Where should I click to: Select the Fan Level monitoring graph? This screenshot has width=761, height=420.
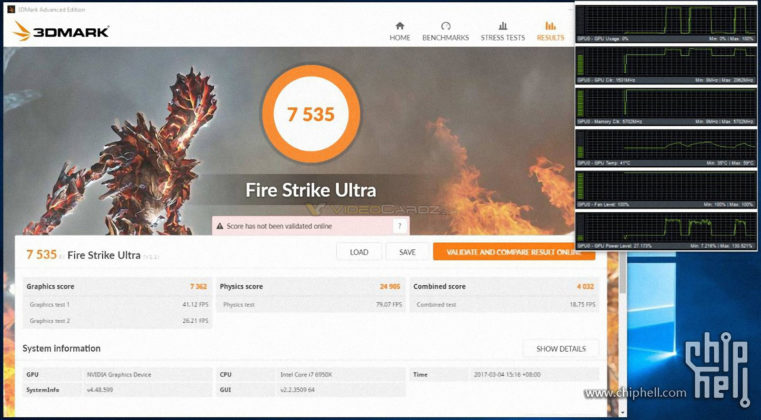666,187
